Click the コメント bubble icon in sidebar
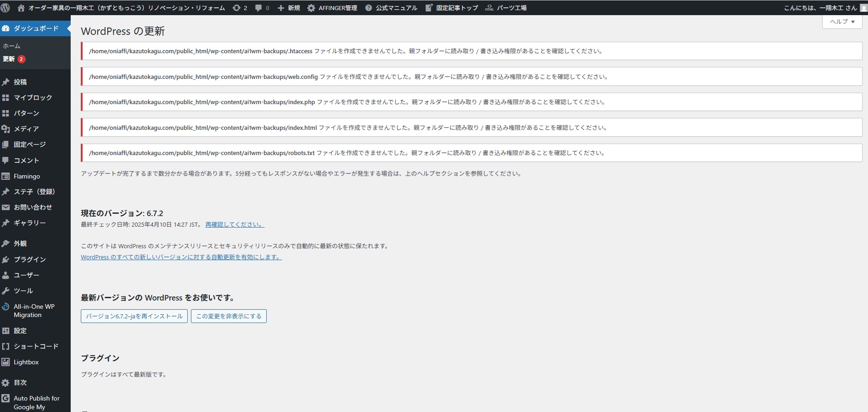This screenshot has width=868, height=412. 6,161
